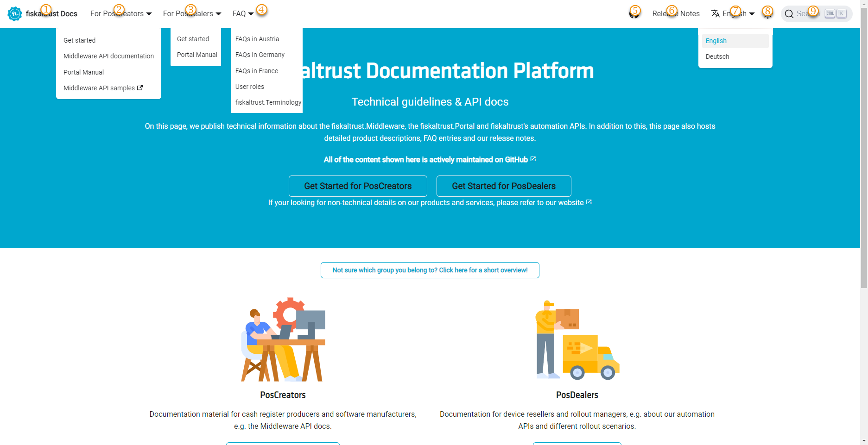The width and height of the screenshot is (868, 445).
Task: Click 'Not sure which group you belong to' button
Action: coord(430,270)
